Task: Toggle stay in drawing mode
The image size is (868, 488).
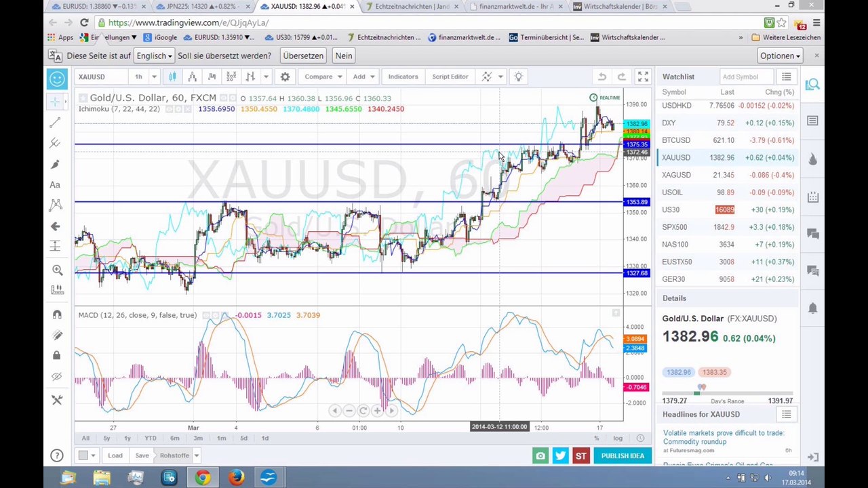Action: click(x=57, y=335)
